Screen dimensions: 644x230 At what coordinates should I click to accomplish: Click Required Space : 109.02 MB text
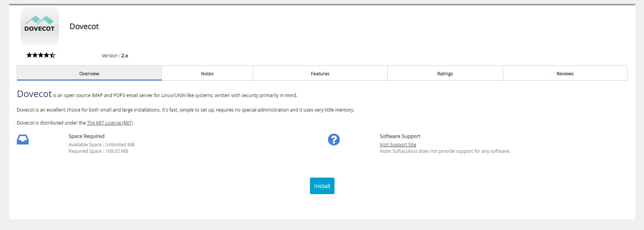(98, 151)
